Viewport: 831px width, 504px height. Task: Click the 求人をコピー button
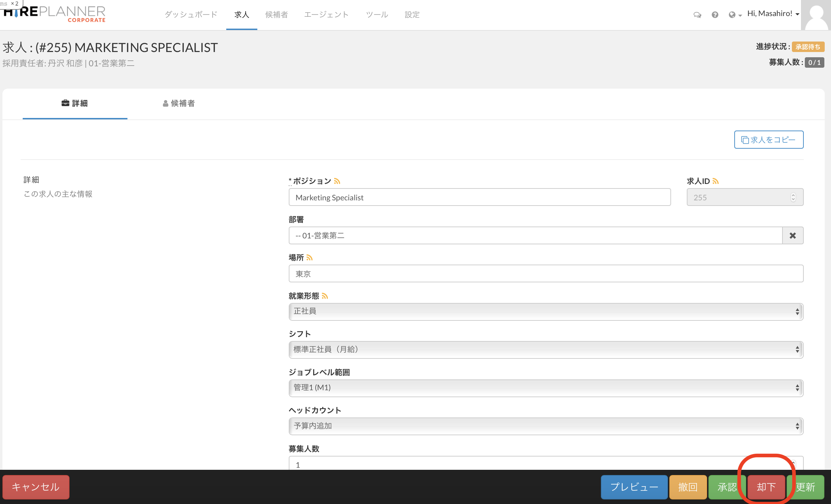[x=769, y=140]
